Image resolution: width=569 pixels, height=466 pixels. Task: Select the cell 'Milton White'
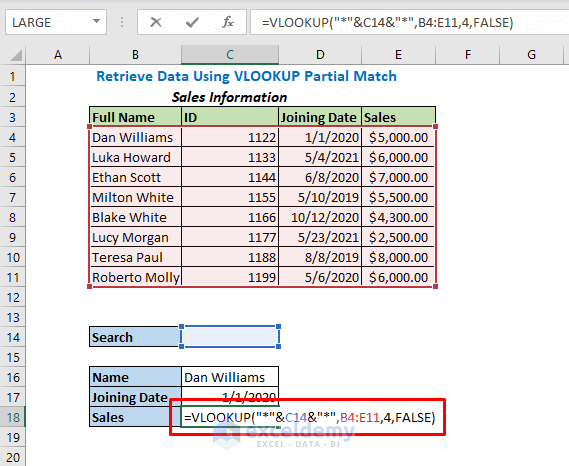(135, 197)
